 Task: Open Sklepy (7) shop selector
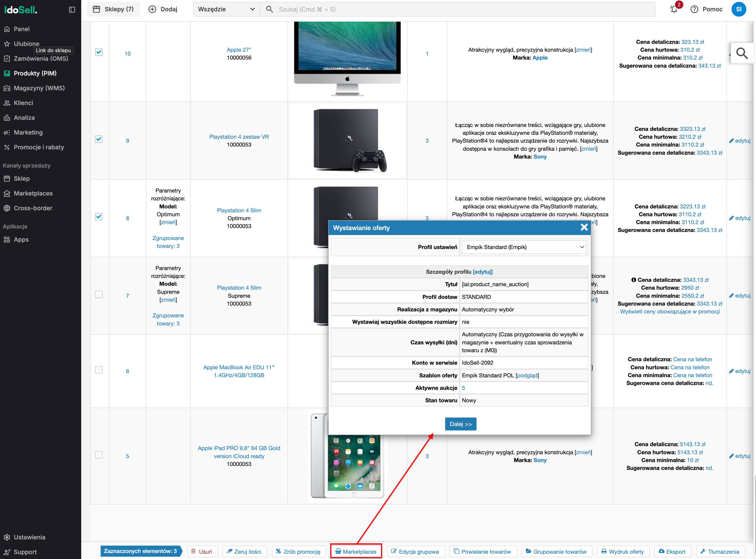[x=113, y=9]
